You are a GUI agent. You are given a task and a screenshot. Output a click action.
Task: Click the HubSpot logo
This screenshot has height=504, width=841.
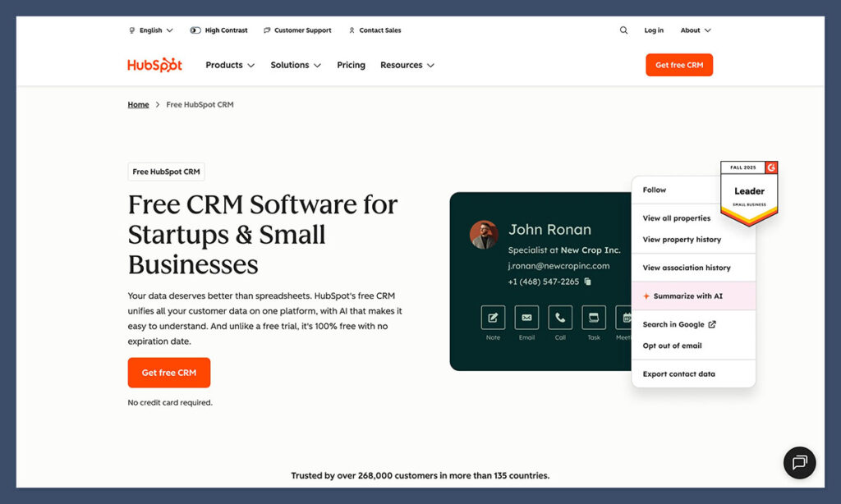154,64
